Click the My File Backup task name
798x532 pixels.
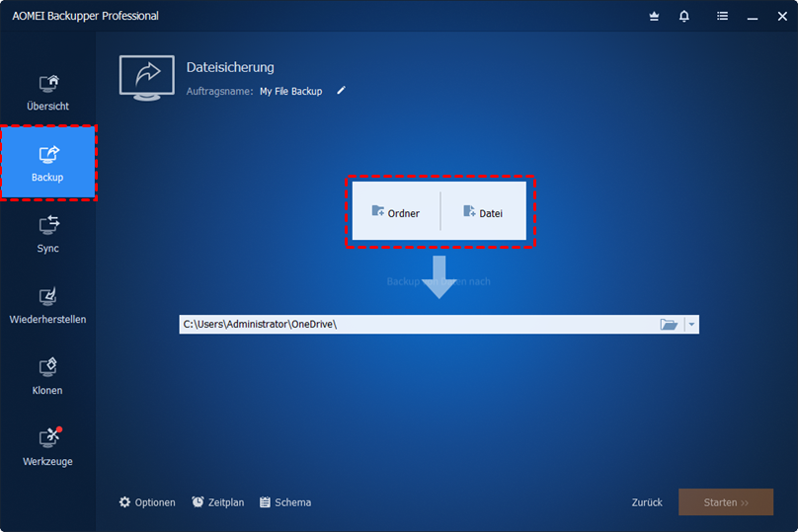tap(291, 91)
